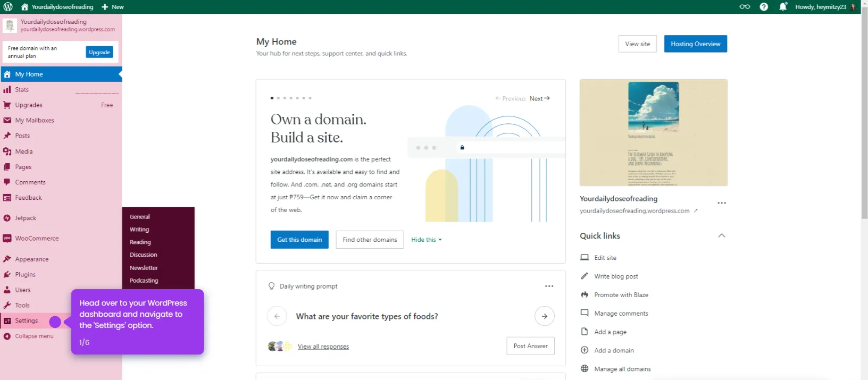This screenshot has width=868, height=380.
Task: Click the Settings sliders icon
Action: (7, 321)
